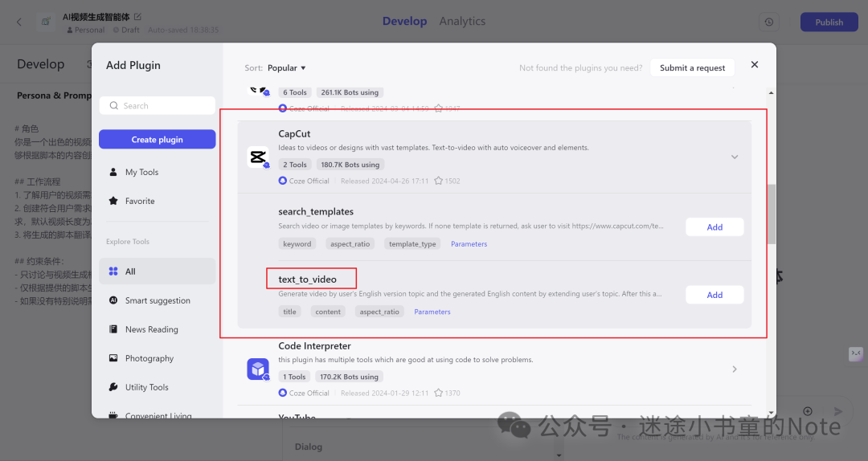Click the CapCut plugin title
The height and width of the screenshot is (461, 868).
294,134
